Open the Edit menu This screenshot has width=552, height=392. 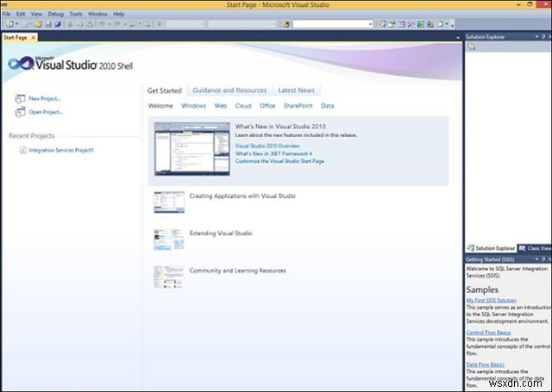point(21,14)
